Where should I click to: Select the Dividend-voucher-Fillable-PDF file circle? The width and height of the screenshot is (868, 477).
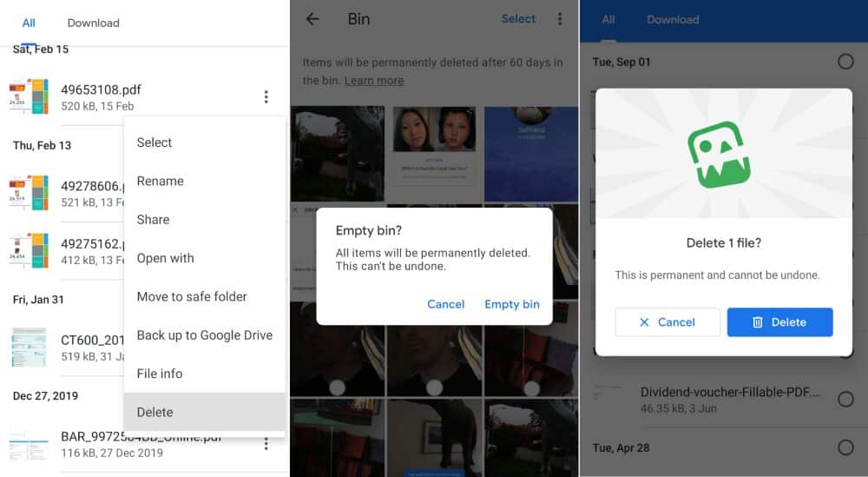point(845,399)
